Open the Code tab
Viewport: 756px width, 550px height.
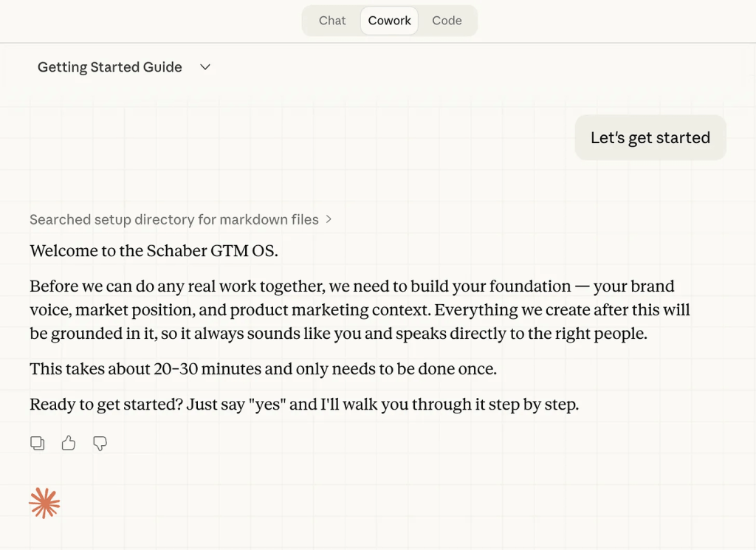click(447, 21)
